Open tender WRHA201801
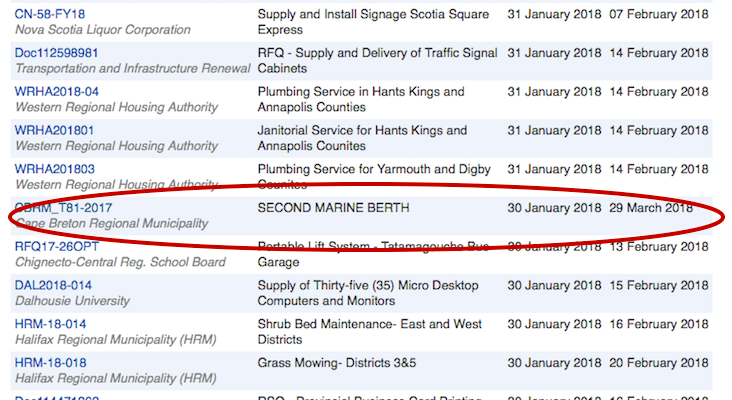Image resolution: width=732 pixels, height=400 pixels. tap(54, 131)
